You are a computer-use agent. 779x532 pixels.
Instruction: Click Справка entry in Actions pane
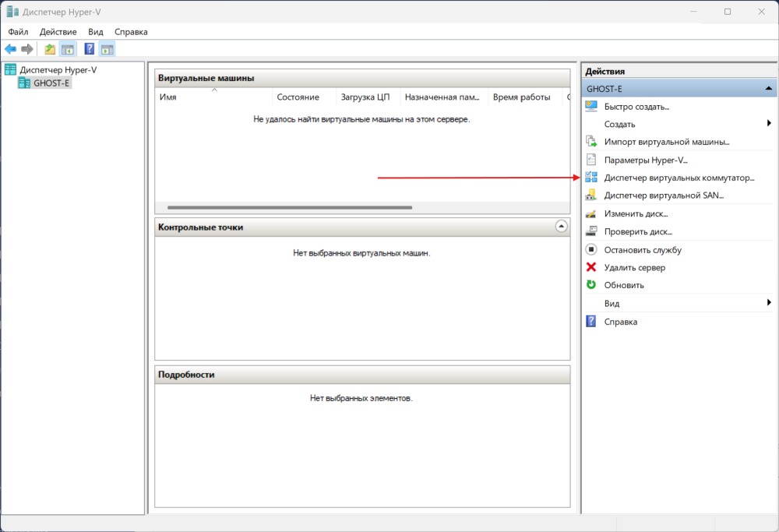click(621, 322)
